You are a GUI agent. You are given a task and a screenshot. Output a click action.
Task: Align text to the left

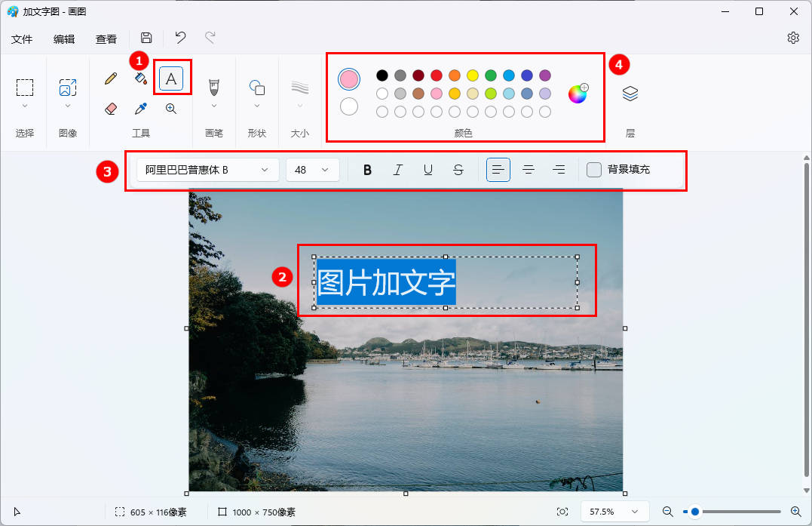(498, 170)
